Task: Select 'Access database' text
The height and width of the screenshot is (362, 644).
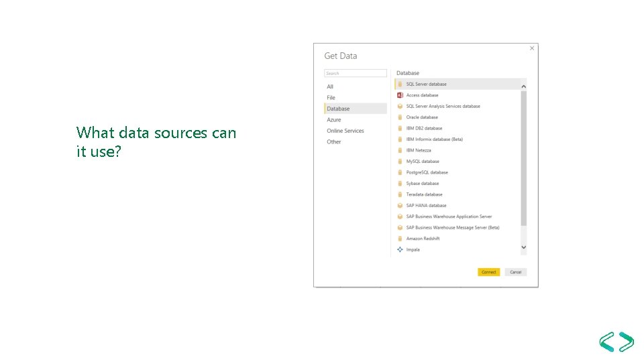Action: pyautogui.click(x=422, y=95)
